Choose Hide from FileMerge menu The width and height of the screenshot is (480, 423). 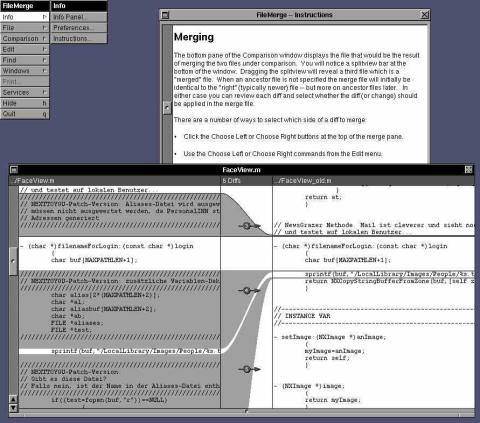[24, 103]
